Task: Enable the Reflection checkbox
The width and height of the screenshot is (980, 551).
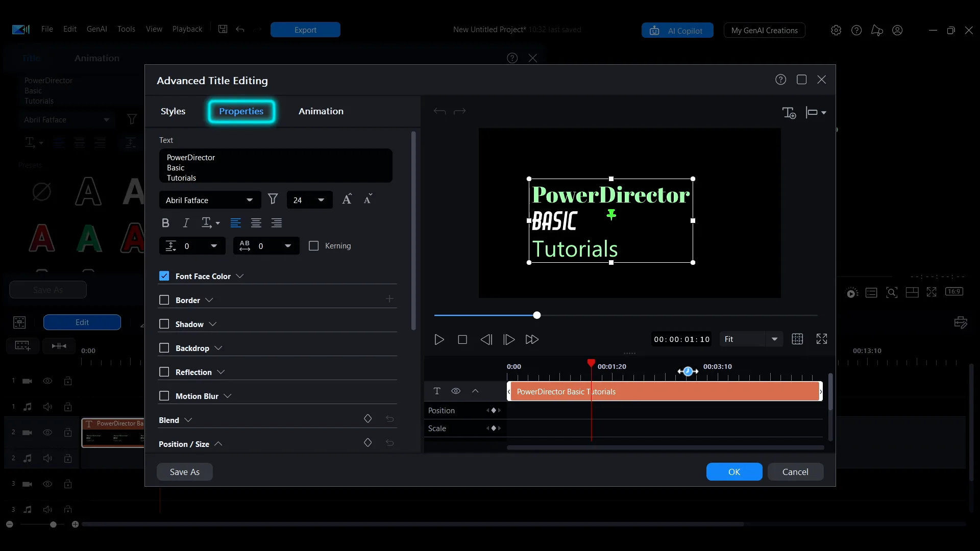Action: [164, 372]
